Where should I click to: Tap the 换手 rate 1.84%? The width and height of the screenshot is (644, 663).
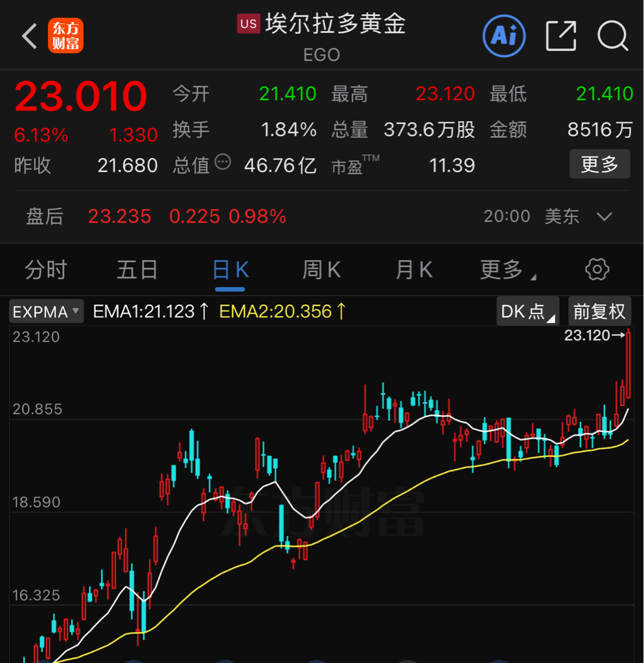point(288,129)
